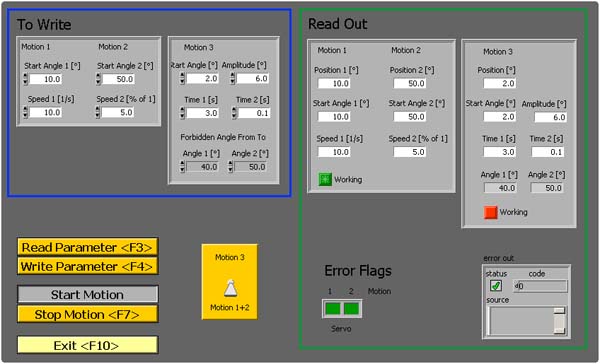This screenshot has height=364, width=600.
Task: Click the Read Out Time 1 value 3.0
Action: pyautogui.click(x=500, y=152)
